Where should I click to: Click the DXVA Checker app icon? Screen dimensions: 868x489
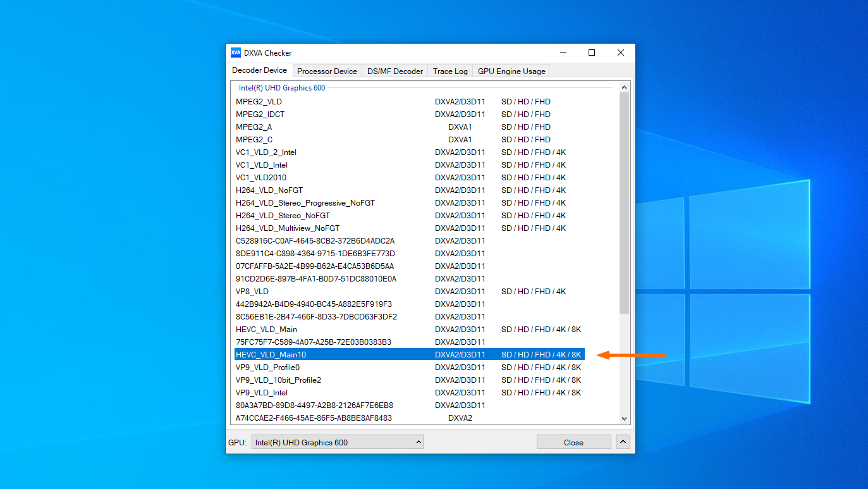click(x=235, y=53)
